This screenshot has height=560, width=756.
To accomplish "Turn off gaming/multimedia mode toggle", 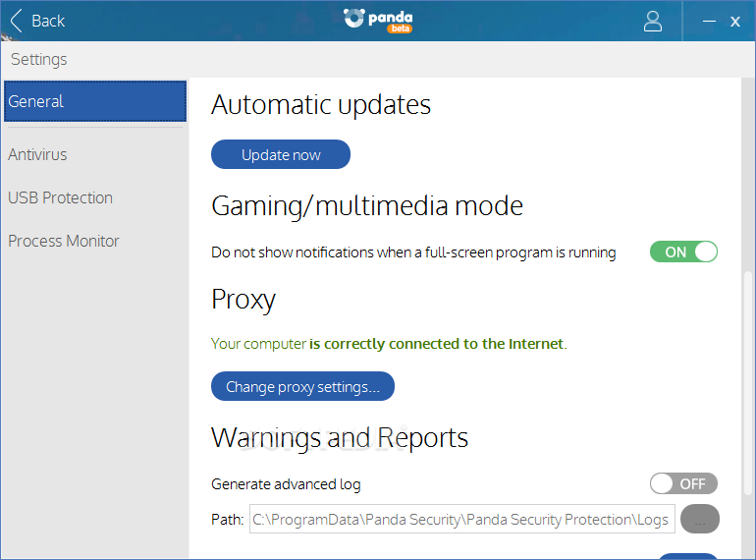I will [x=683, y=252].
